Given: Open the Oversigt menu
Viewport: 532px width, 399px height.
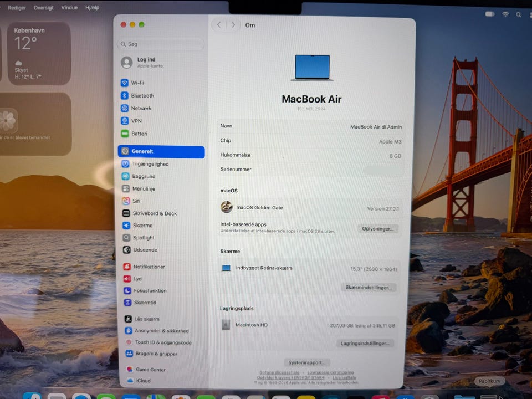Looking at the screenshot, I should [43, 7].
